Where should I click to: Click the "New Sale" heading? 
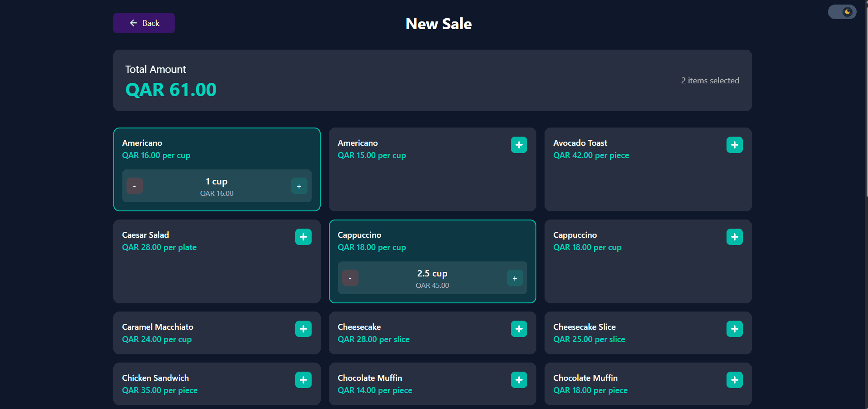(x=439, y=24)
